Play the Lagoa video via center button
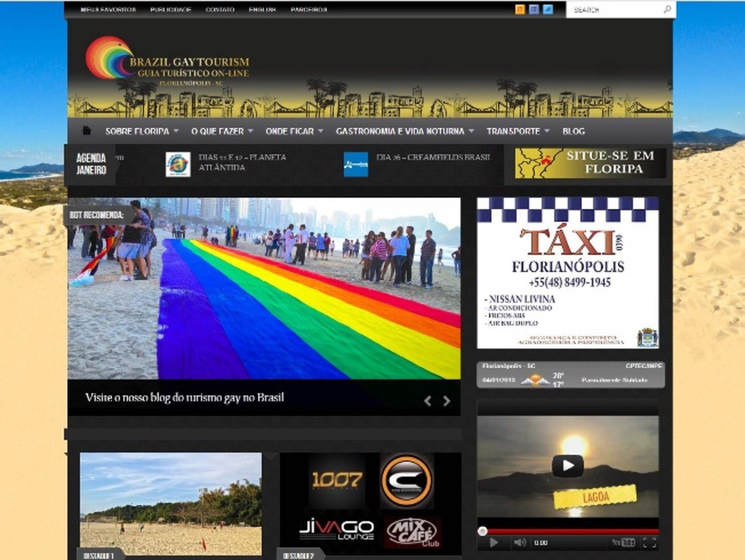 click(x=568, y=465)
